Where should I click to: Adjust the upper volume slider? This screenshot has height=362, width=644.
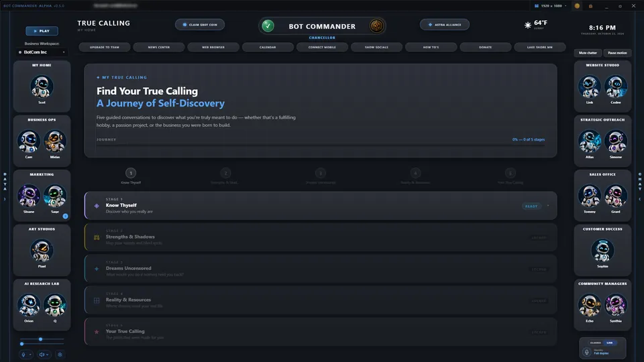tap(42, 339)
